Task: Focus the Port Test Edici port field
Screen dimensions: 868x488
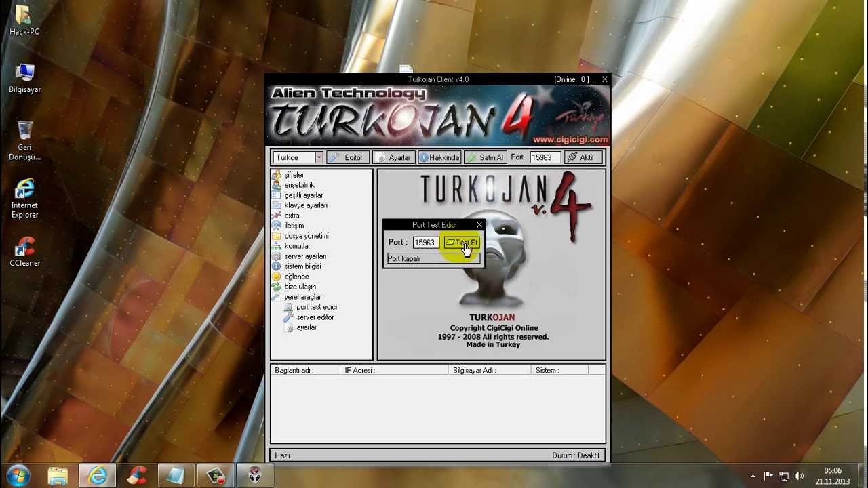Action: pos(426,243)
